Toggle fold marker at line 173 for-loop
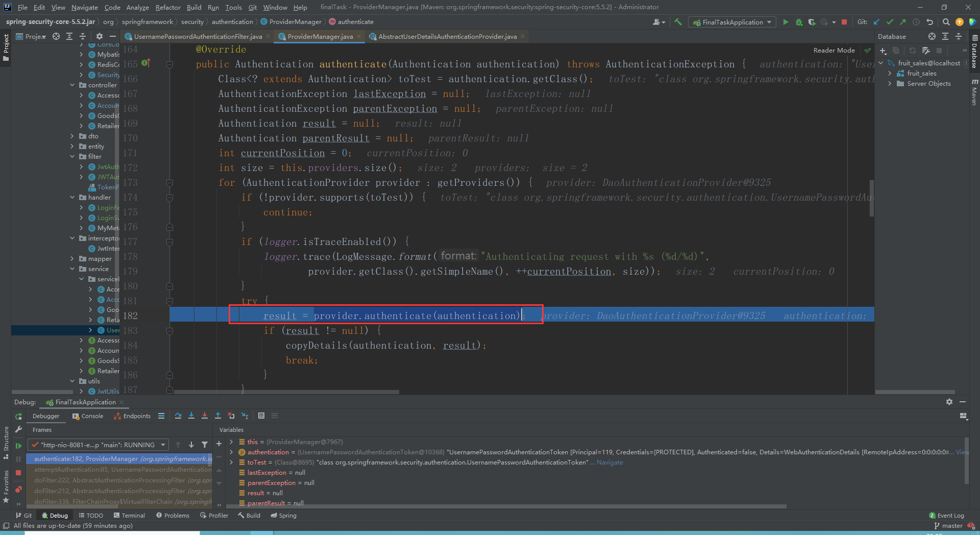Screen dimensions: 980x535 point(169,183)
